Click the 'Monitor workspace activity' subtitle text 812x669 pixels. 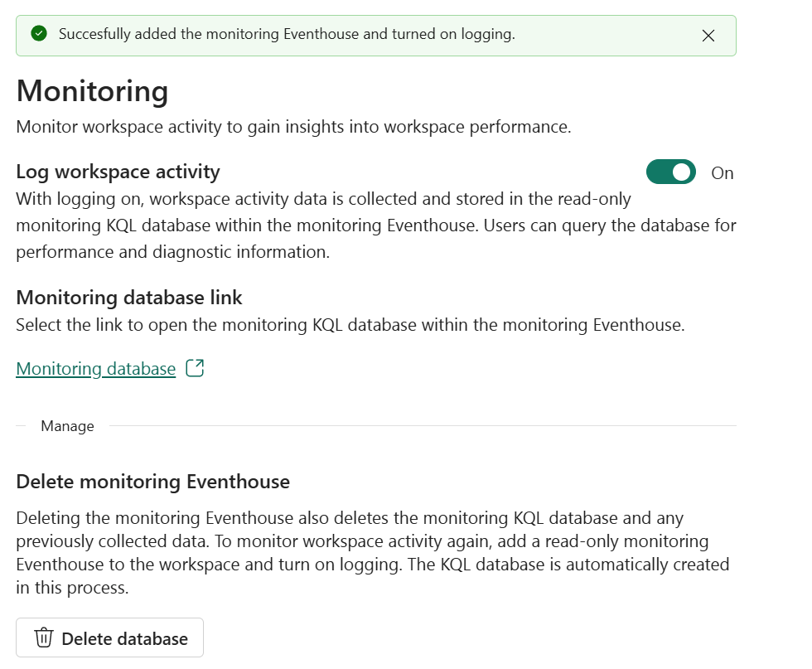tap(293, 127)
